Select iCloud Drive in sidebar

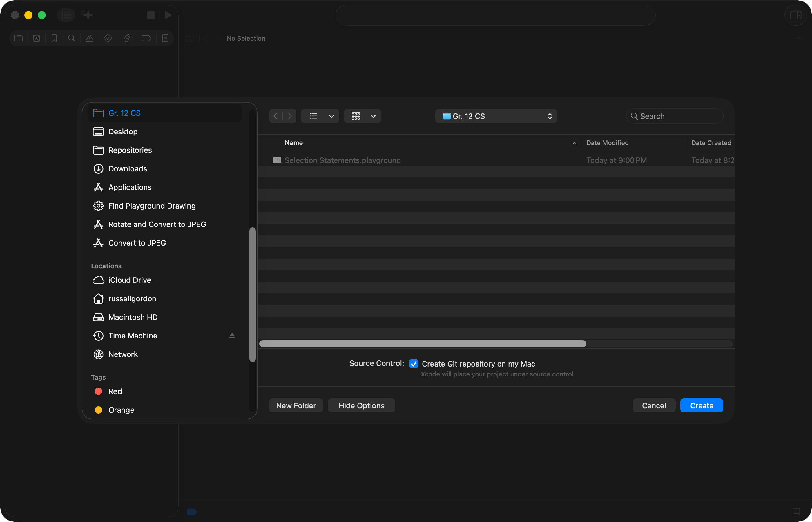click(129, 280)
